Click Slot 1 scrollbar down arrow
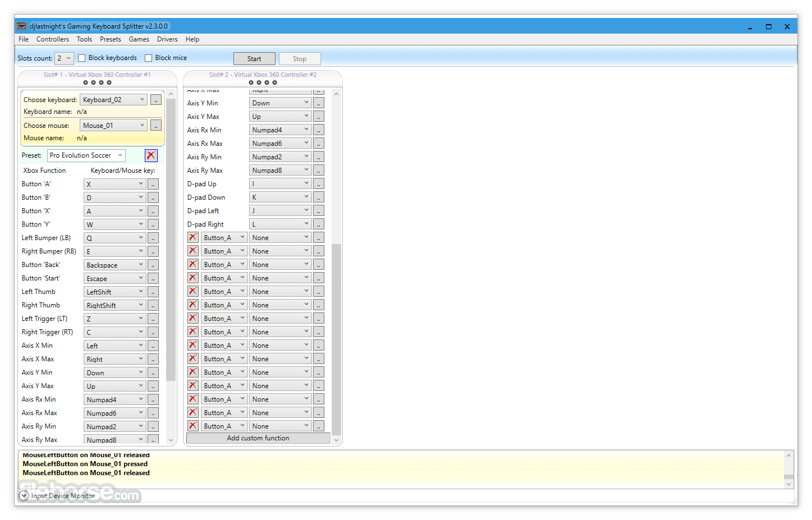Screen dimensions: 812x520 171,440
